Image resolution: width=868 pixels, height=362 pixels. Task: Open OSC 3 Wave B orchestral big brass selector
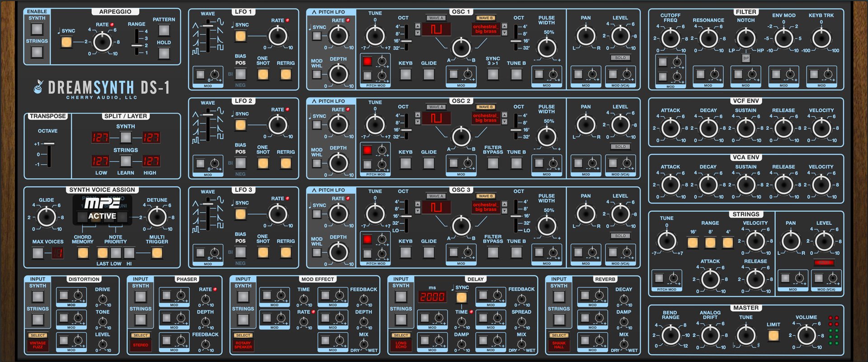[485, 208]
